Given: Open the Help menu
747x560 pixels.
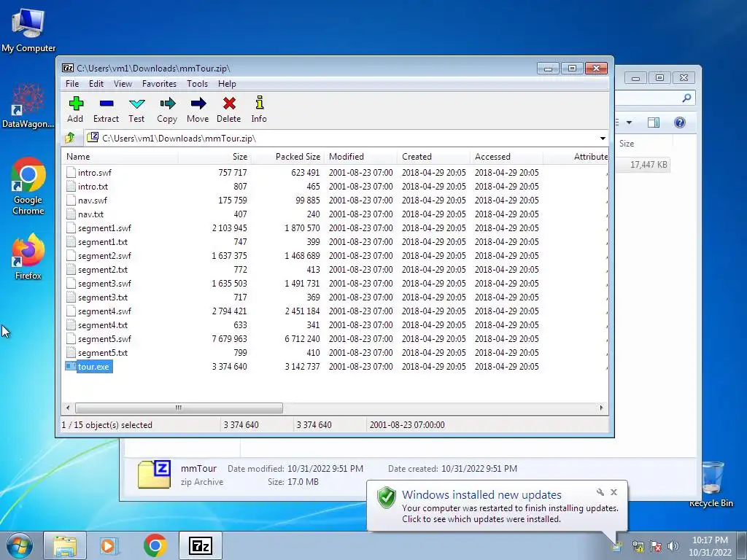Looking at the screenshot, I should (x=228, y=83).
